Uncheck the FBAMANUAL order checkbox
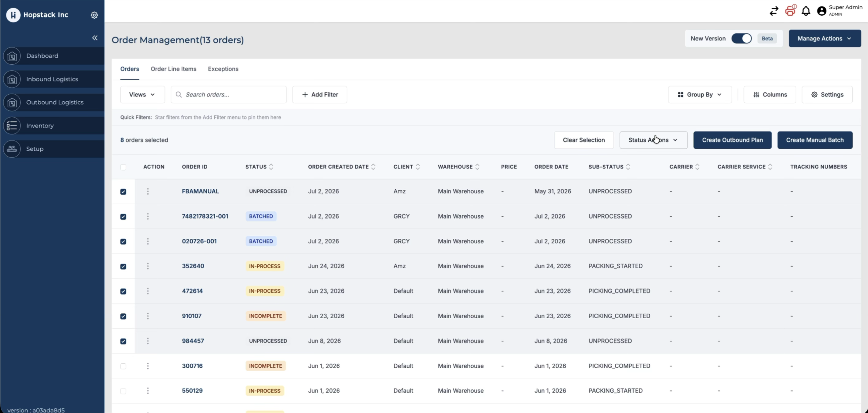The width and height of the screenshot is (868, 413). pos(123,192)
